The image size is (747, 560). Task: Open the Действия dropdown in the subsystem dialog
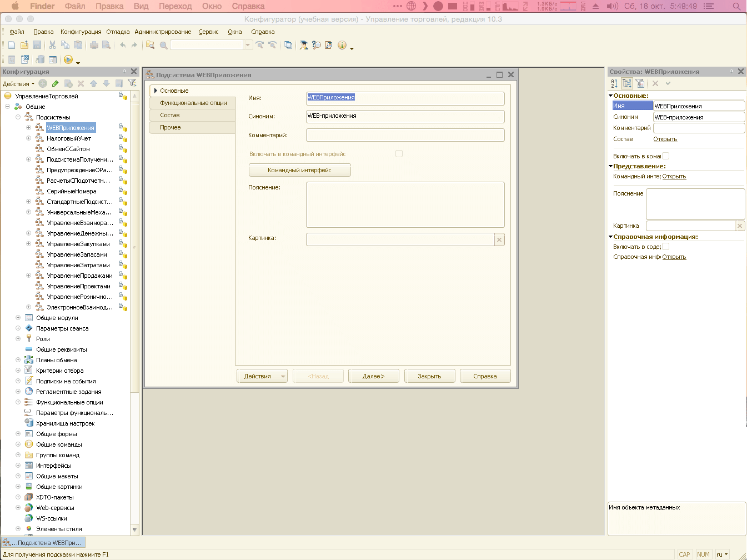click(x=262, y=376)
